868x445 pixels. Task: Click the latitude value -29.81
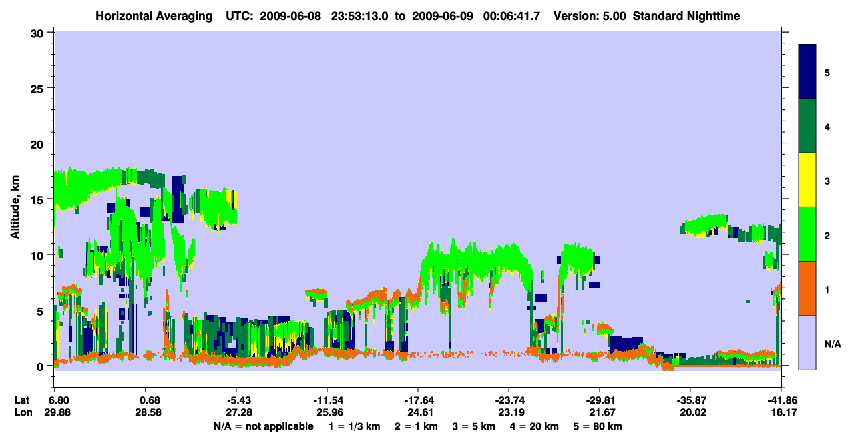[600, 400]
